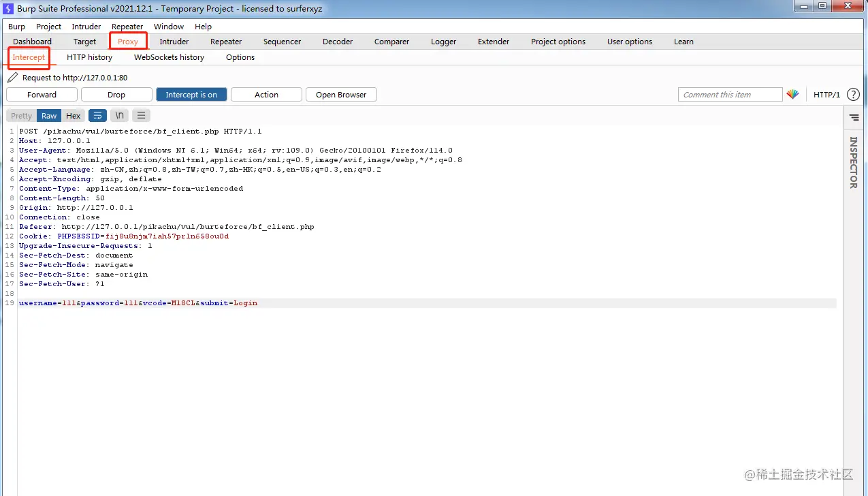Click the POST request line text
This screenshot has width=868, height=496.
pos(140,131)
